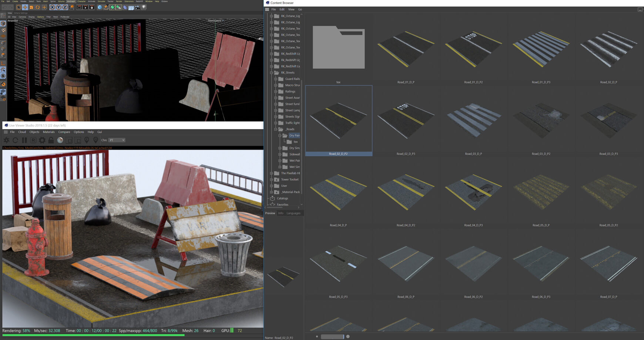644x340 pixels.
Task: Switch to the Info tab
Action: [x=281, y=213]
